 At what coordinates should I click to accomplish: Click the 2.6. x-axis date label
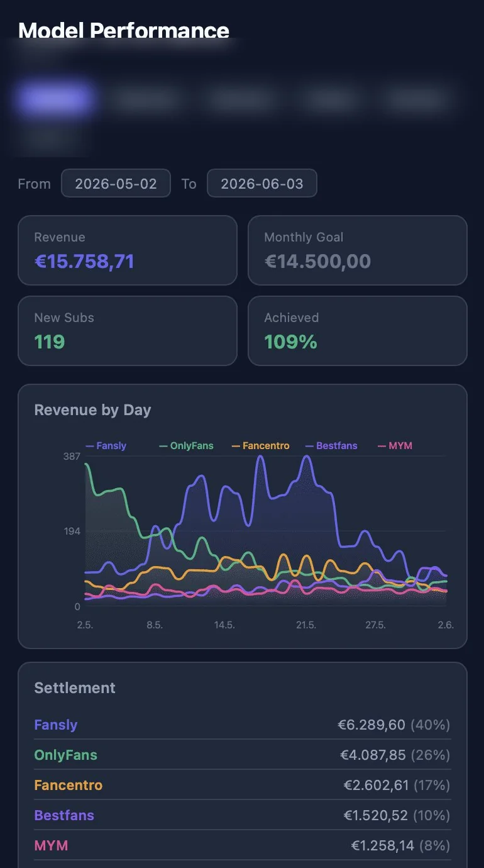pos(445,625)
